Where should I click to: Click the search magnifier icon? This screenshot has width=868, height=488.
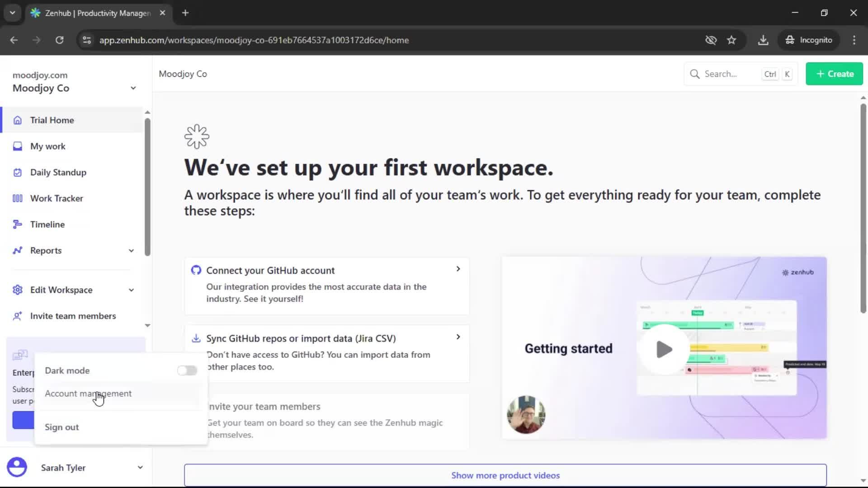tap(695, 74)
